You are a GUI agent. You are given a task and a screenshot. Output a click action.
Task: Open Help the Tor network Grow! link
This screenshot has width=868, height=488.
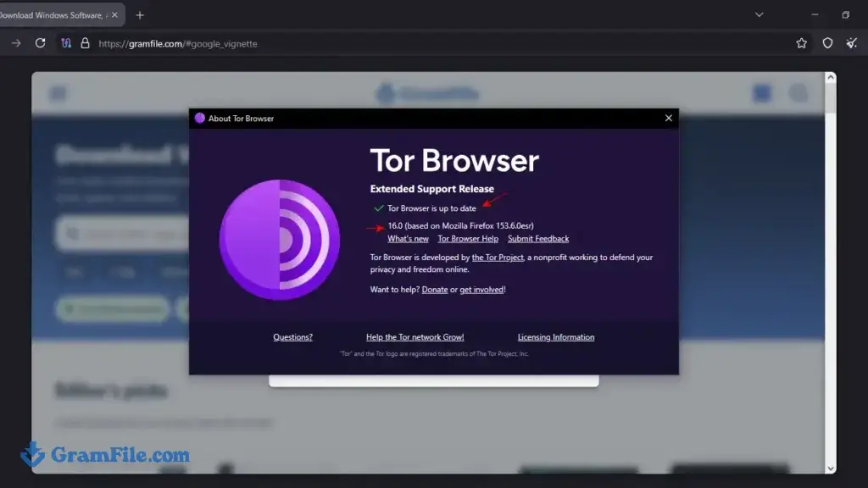click(x=415, y=337)
